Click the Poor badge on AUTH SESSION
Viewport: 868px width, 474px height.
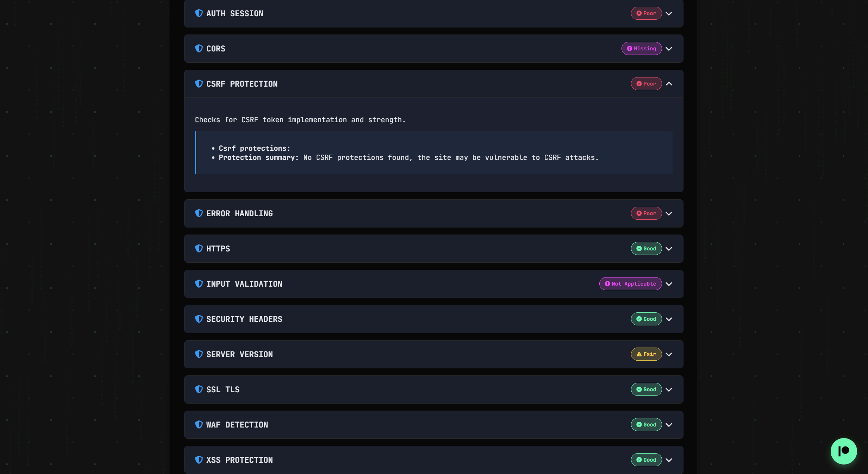point(646,13)
